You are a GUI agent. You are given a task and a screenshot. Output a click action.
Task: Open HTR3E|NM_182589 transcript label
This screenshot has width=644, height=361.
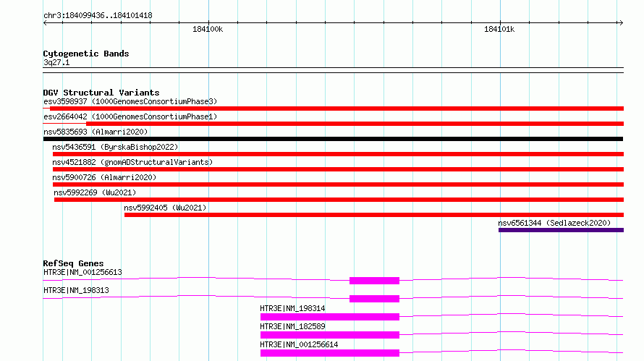click(x=292, y=326)
